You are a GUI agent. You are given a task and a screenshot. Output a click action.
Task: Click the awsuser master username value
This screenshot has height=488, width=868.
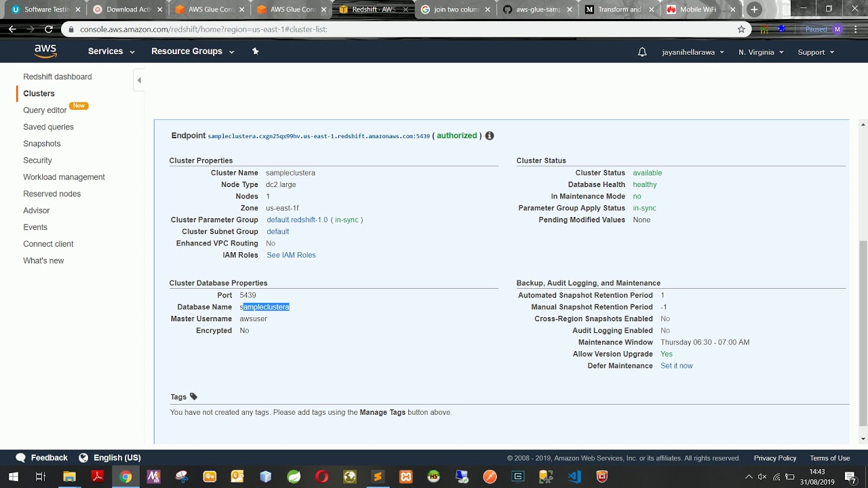pyautogui.click(x=253, y=319)
